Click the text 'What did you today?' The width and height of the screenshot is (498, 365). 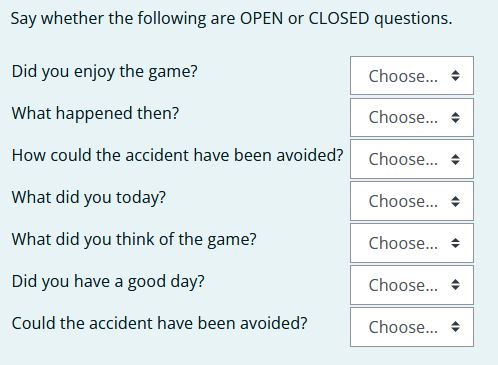(89, 198)
